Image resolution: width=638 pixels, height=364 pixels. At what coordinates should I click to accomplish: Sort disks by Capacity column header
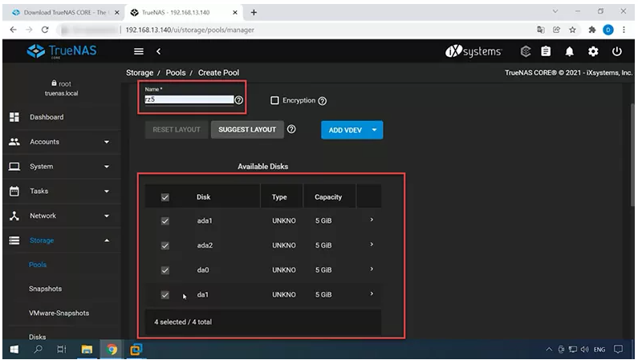[x=328, y=197]
